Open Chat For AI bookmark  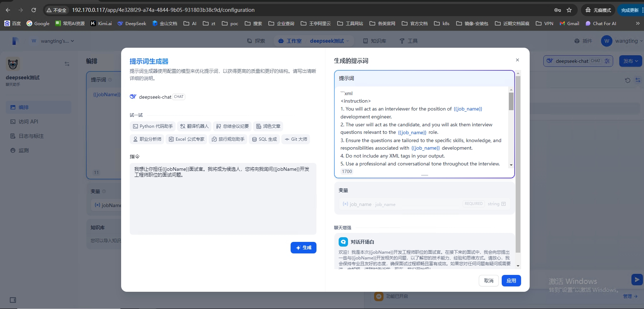pos(601,23)
